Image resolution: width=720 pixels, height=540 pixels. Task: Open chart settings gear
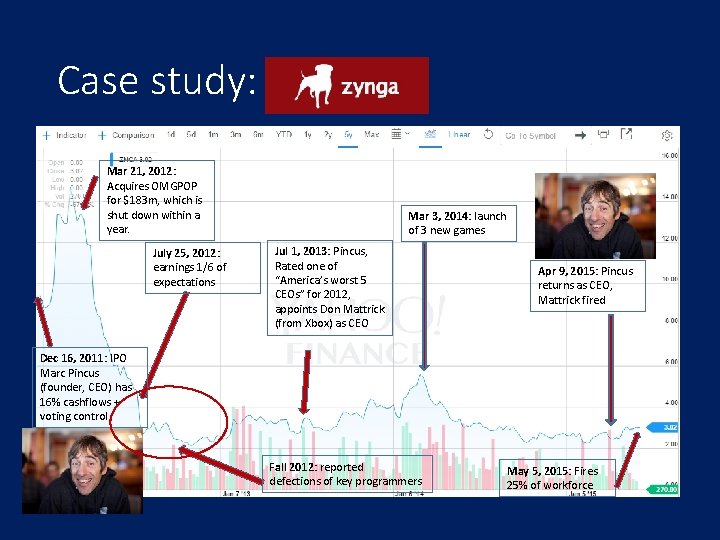[667, 135]
